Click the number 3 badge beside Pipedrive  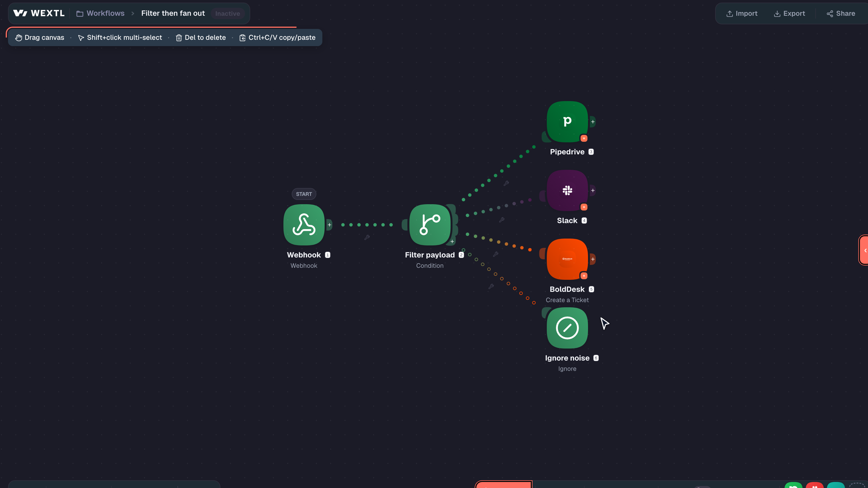(x=591, y=152)
